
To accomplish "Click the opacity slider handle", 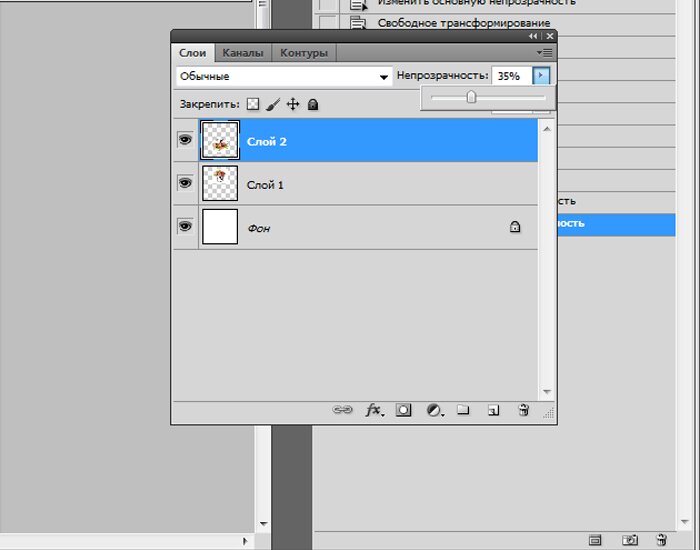I will pyautogui.click(x=471, y=97).
